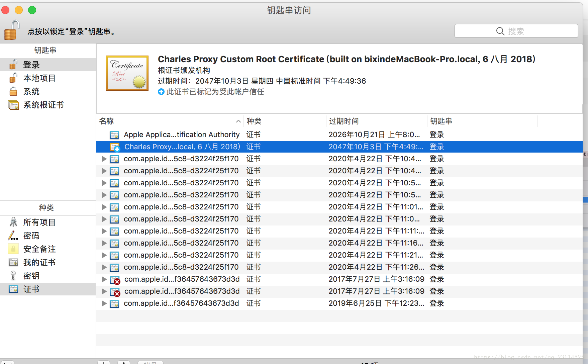Viewport: 588px width, 364px height.
Task: Click the 钥匙串 sidebar section header
Action: pos(45,50)
